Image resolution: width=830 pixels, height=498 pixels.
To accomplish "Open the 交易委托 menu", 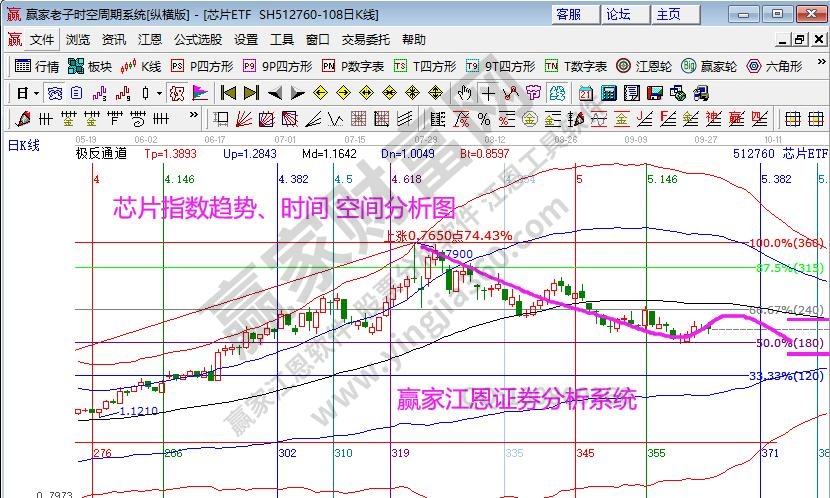I will pos(364,40).
